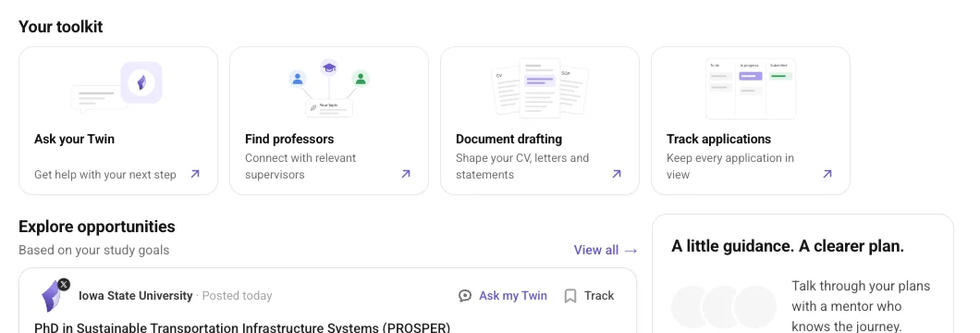Open the Document drafting arrow icon
Viewport: 980px width, 333px height.
point(617,174)
